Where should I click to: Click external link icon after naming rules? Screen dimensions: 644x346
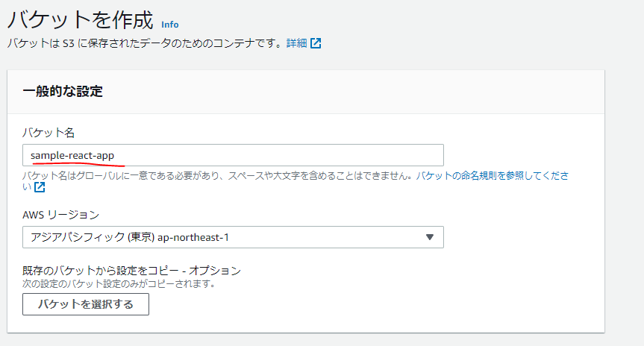pyautogui.click(x=40, y=187)
